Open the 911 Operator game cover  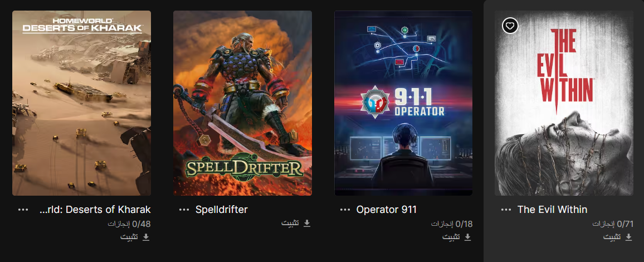(x=403, y=103)
